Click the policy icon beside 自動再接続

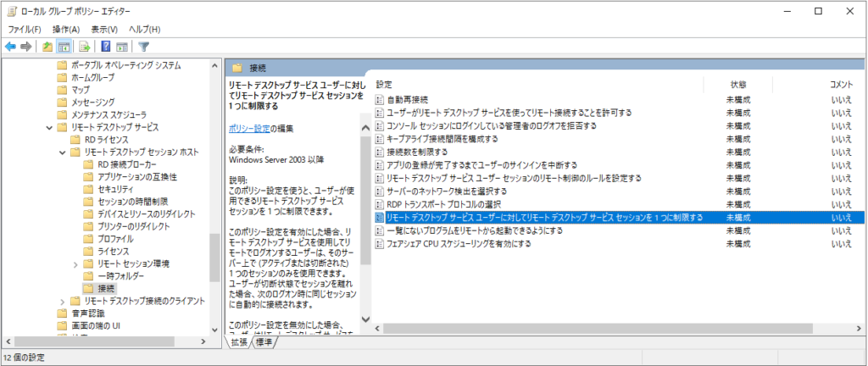point(380,99)
